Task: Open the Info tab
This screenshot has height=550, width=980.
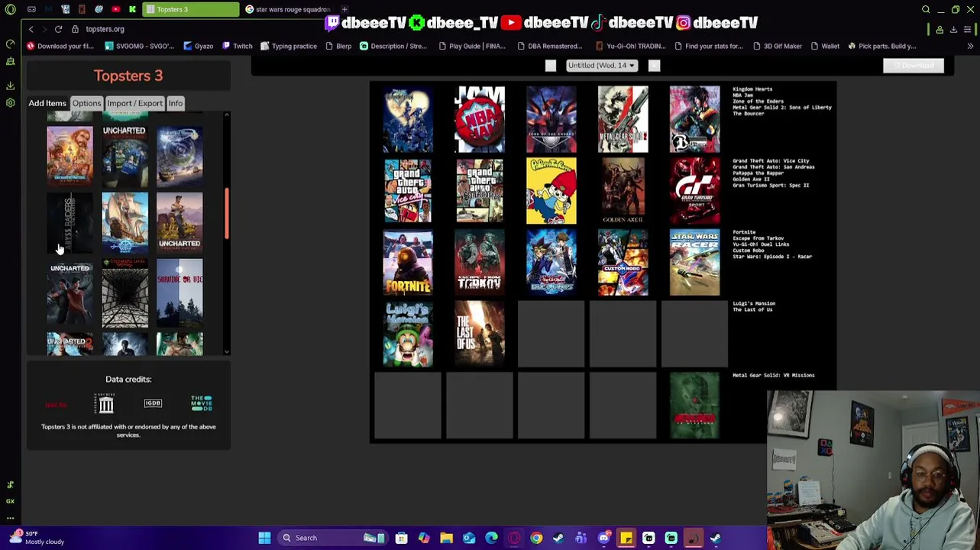Action: (x=176, y=103)
